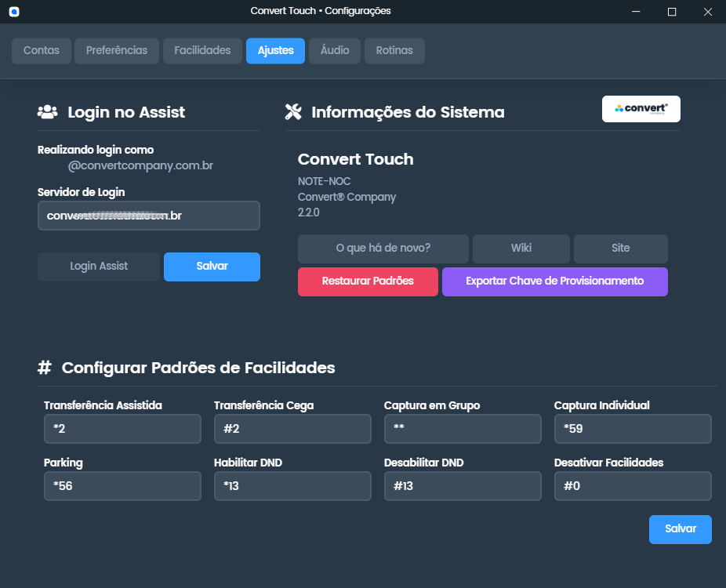Minimize the Configurações window
726x588 pixels.
click(636, 12)
